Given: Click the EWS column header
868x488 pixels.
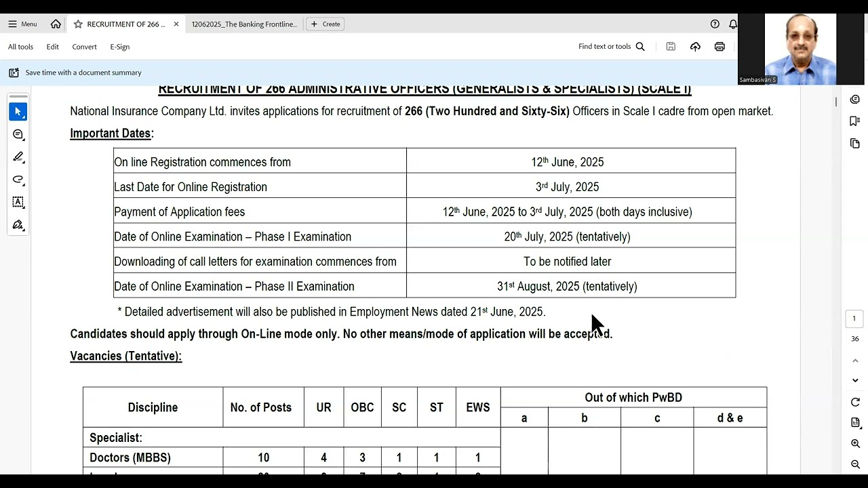Looking at the screenshot, I should pos(478,407).
